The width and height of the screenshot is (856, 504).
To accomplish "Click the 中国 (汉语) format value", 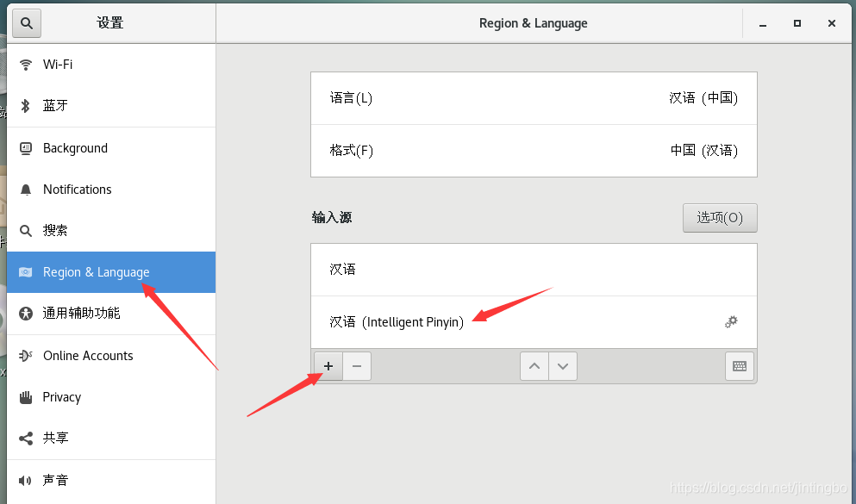I will click(x=703, y=151).
